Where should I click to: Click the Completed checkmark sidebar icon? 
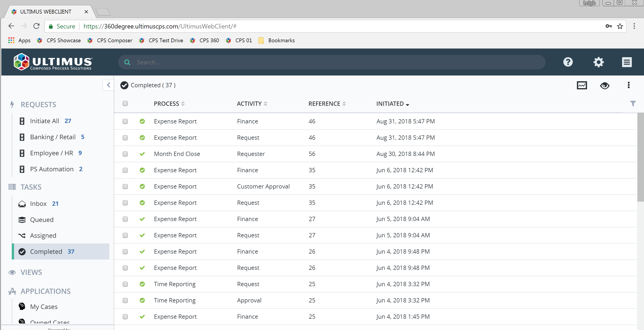point(22,252)
